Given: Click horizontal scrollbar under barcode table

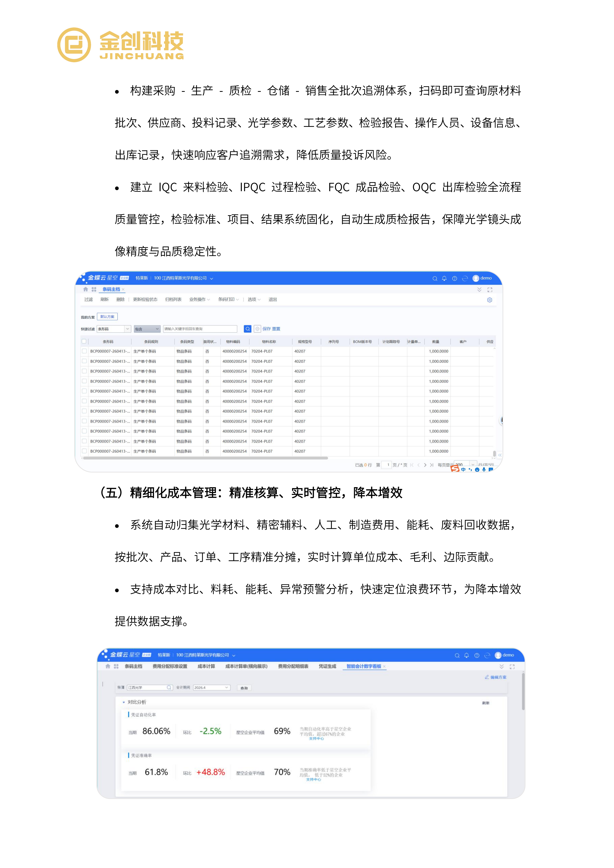Looking at the screenshot, I should 205,458.
